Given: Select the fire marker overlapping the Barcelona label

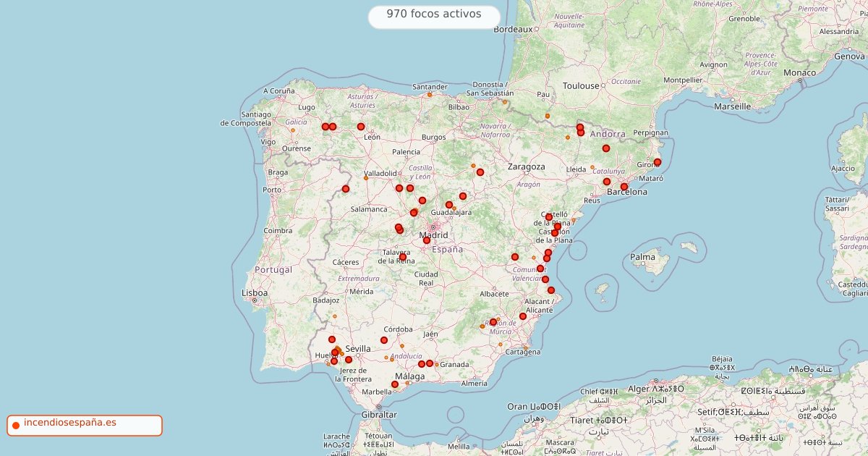Looking at the screenshot, I should coord(624,187).
